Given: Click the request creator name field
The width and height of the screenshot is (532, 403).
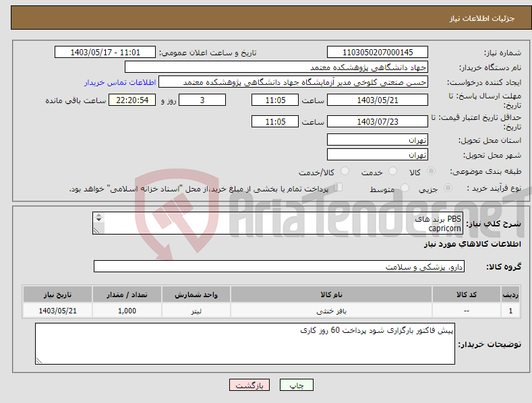Looking at the screenshot, I should pyautogui.click(x=293, y=82).
